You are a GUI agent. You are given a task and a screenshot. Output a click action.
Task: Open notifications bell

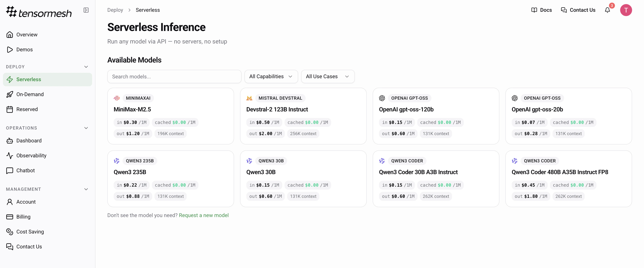coord(607,10)
